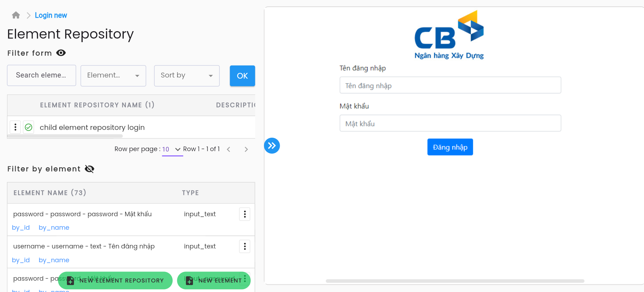Click preview pane horizontal scrollbar
644x292 pixels.
point(455,281)
